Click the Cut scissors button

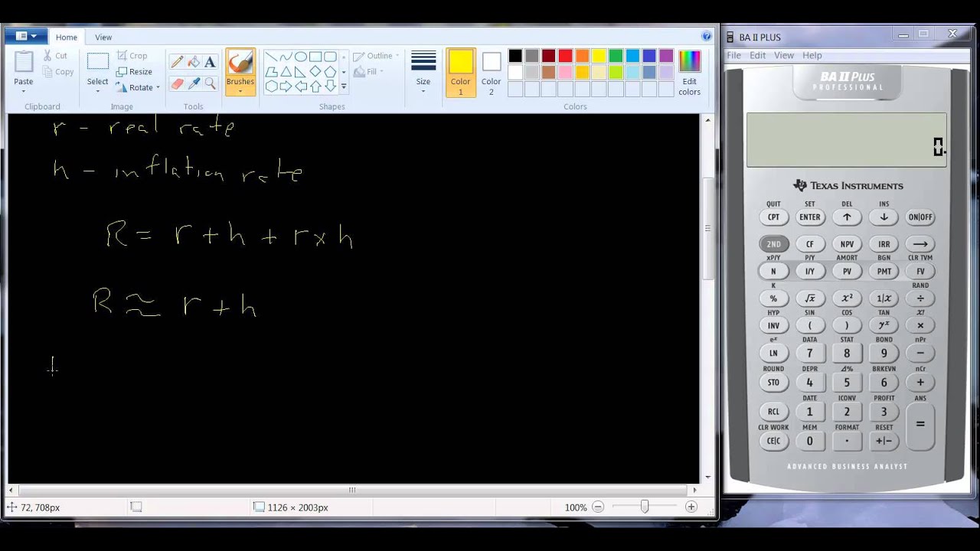click(55, 56)
